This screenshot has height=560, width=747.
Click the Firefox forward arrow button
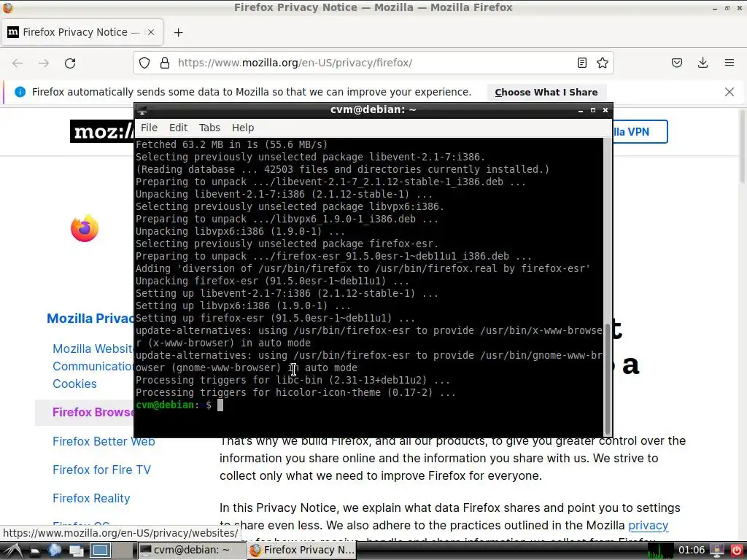44,63
